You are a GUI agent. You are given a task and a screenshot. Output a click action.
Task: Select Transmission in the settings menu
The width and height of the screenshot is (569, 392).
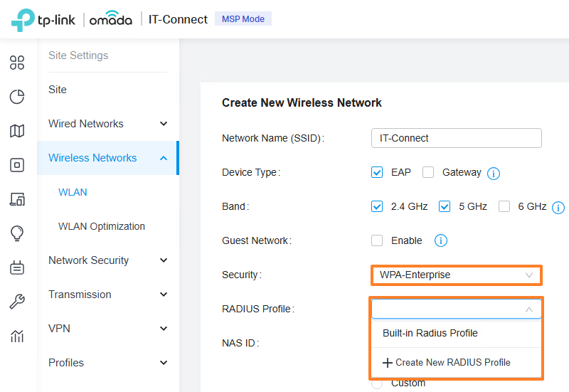click(80, 295)
